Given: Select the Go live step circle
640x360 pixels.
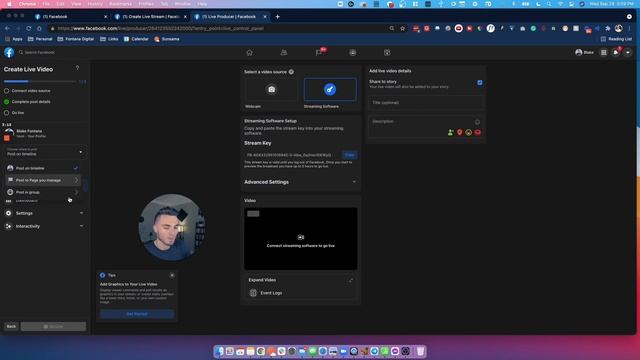Looking at the screenshot, I should coord(7,113).
